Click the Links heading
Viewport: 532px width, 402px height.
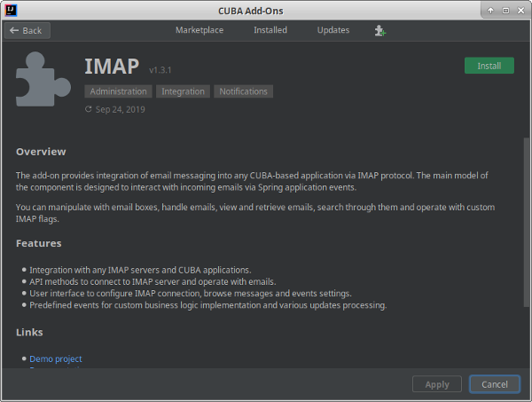[x=29, y=333]
